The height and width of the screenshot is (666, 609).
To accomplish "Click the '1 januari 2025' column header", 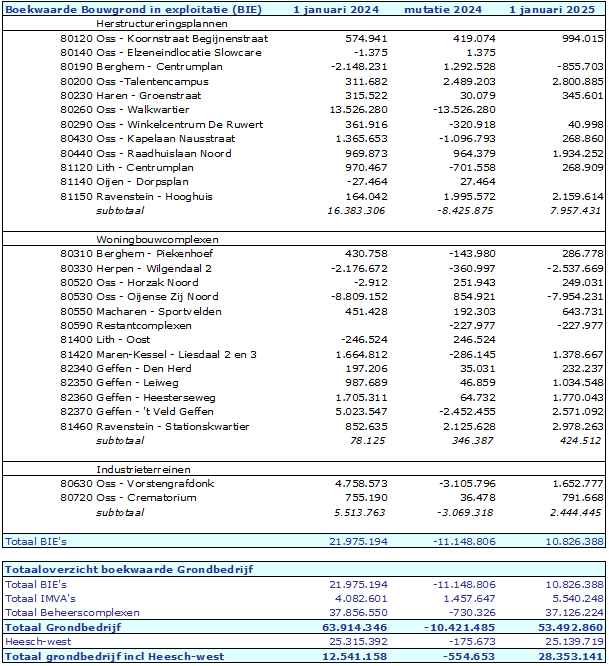I will coord(552,9).
